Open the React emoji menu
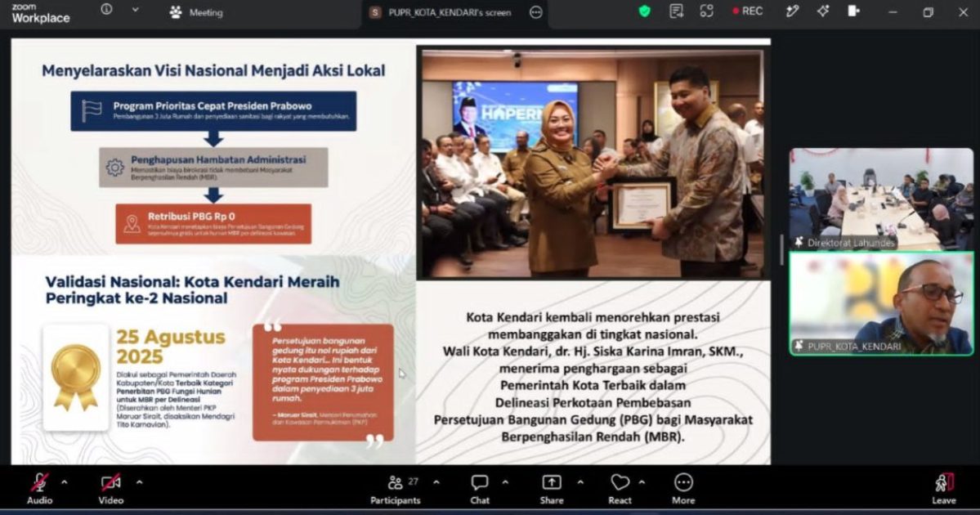This screenshot has width=980, height=515. pyautogui.click(x=620, y=489)
